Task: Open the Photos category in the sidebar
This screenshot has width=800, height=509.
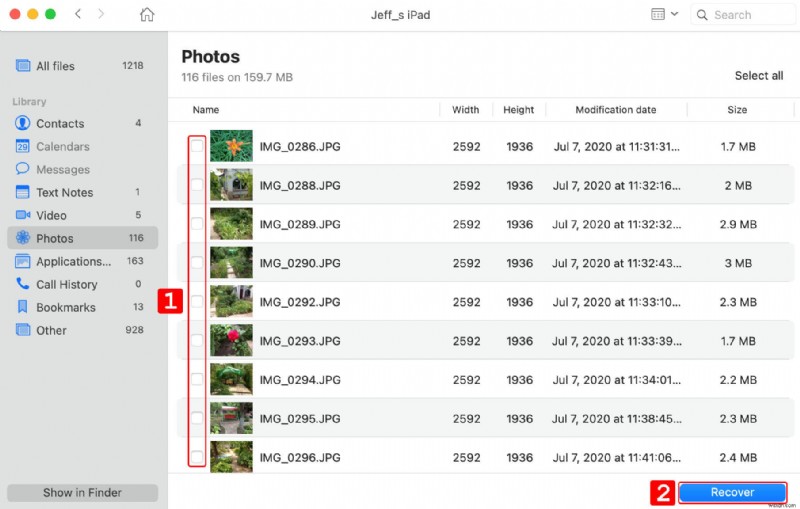Action: click(55, 238)
